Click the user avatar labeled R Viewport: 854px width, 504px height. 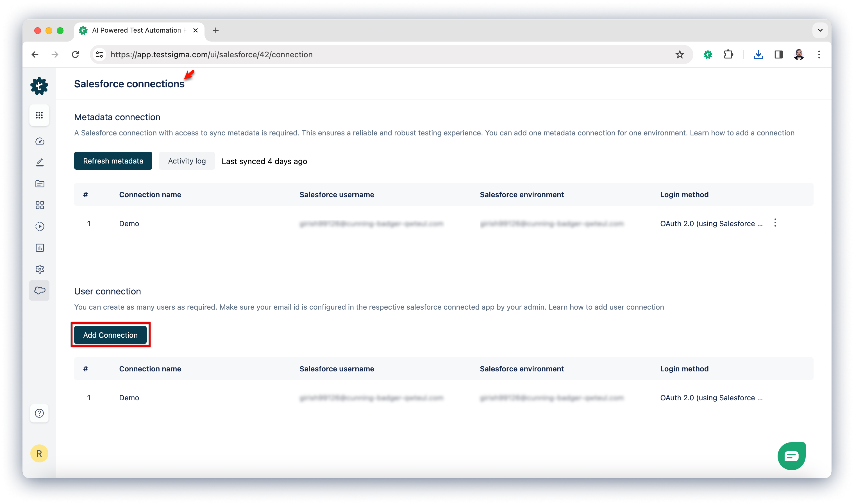coord(39,454)
